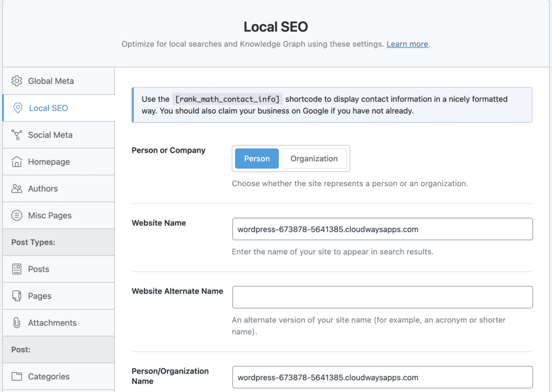This screenshot has width=552, height=392.
Task: Open the Categories taxonomy tab
Action: coord(58,376)
